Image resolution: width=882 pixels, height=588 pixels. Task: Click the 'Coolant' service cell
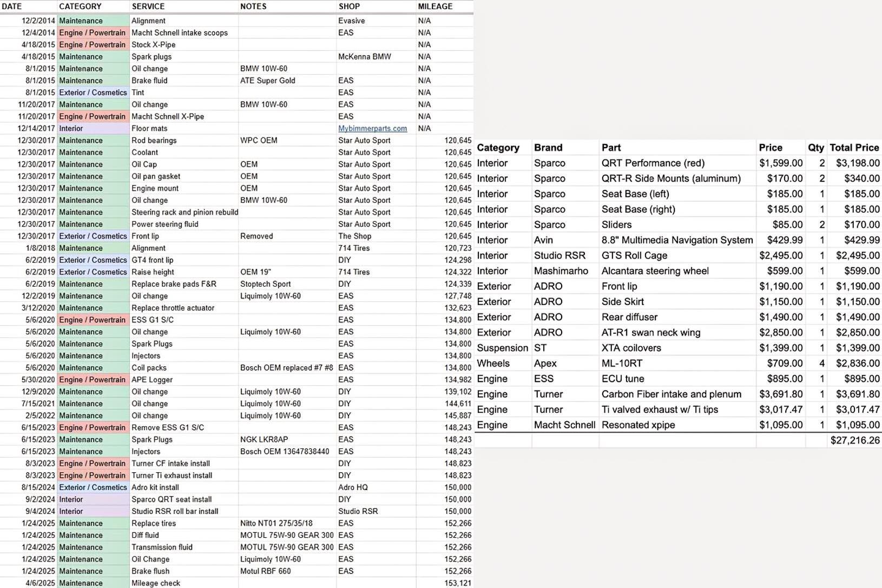coord(184,153)
